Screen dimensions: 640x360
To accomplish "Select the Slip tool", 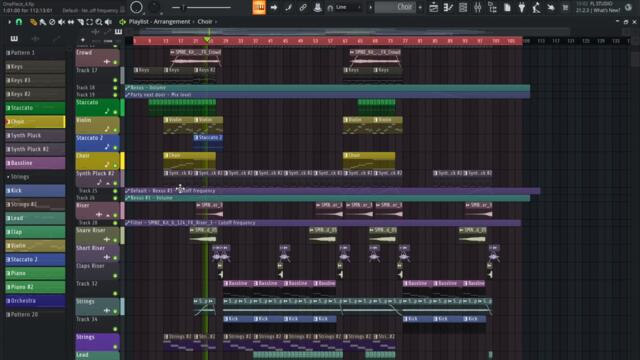I will click(x=71, y=22).
